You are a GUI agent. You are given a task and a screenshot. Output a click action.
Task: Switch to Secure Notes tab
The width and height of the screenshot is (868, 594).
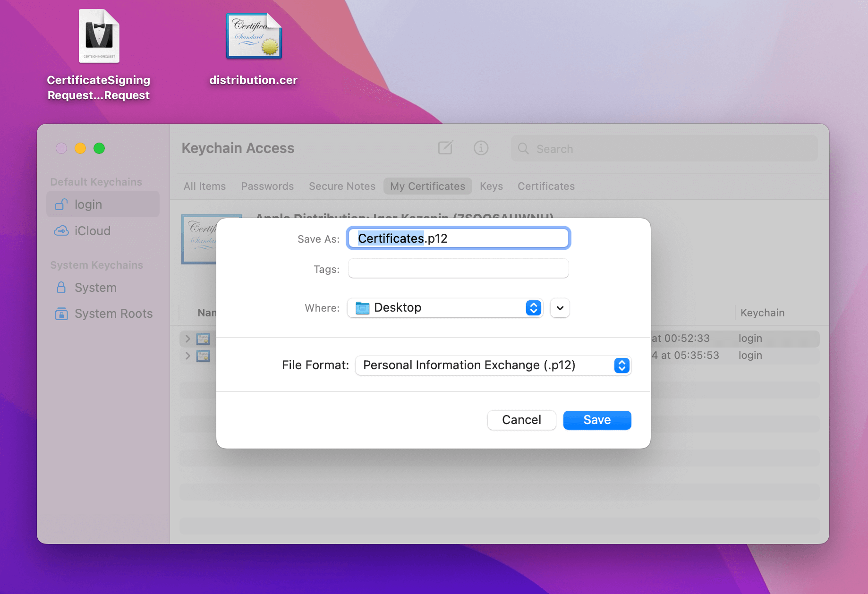[x=342, y=186]
